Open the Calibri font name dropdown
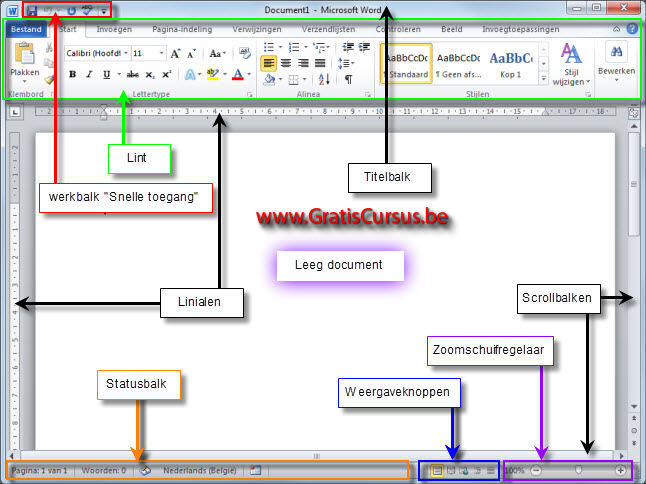The image size is (646, 484). click(x=126, y=53)
